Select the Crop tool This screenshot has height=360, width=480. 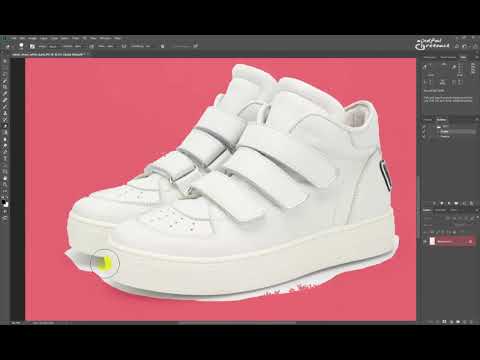pos(5,87)
